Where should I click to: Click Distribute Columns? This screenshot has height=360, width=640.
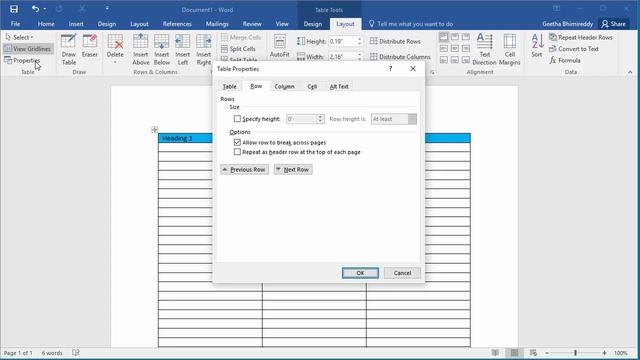(x=400, y=56)
